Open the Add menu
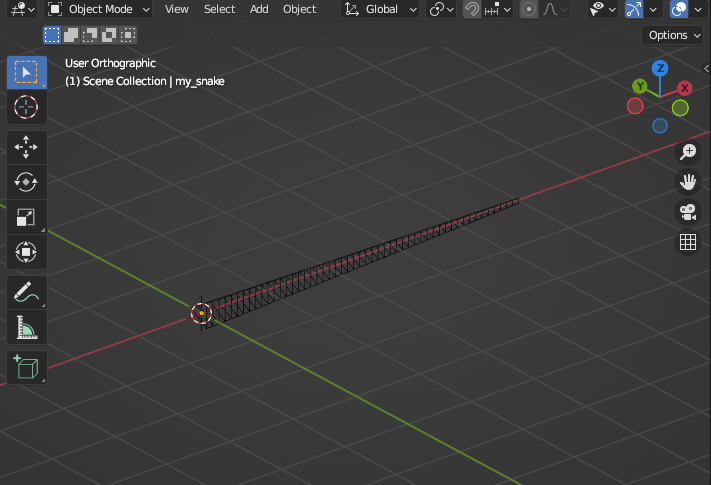This screenshot has width=711, height=485. (x=259, y=9)
